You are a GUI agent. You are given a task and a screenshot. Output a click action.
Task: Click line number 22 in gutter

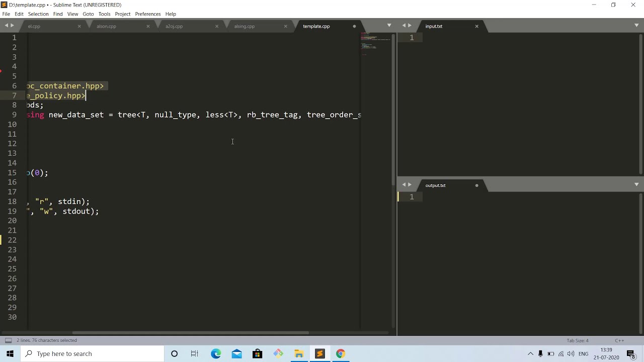tap(12, 240)
